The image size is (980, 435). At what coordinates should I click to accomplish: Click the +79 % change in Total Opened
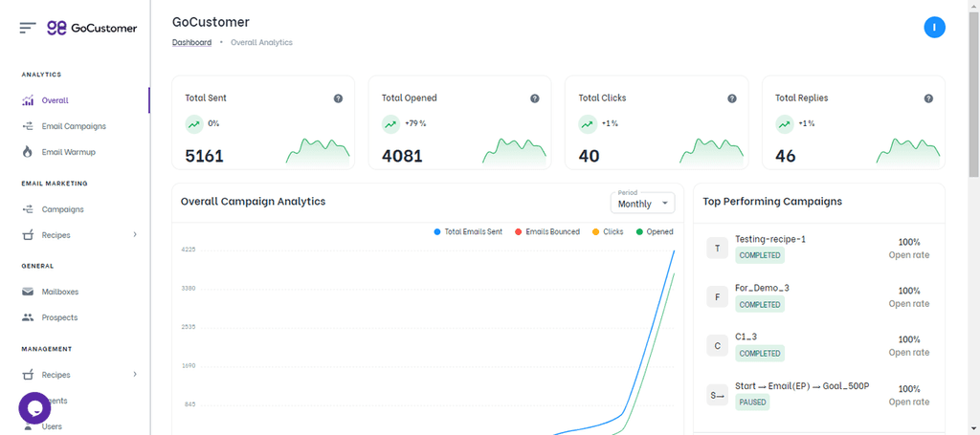(415, 123)
